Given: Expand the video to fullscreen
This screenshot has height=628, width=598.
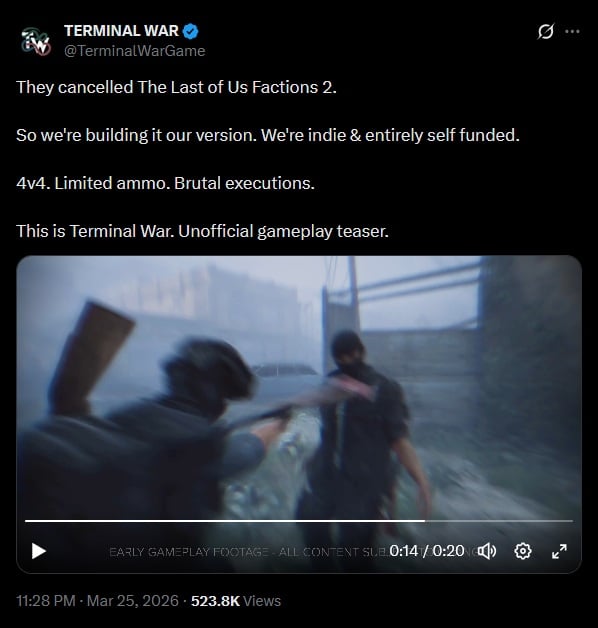Looking at the screenshot, I should pyautogui.click(x=559, y=551).
